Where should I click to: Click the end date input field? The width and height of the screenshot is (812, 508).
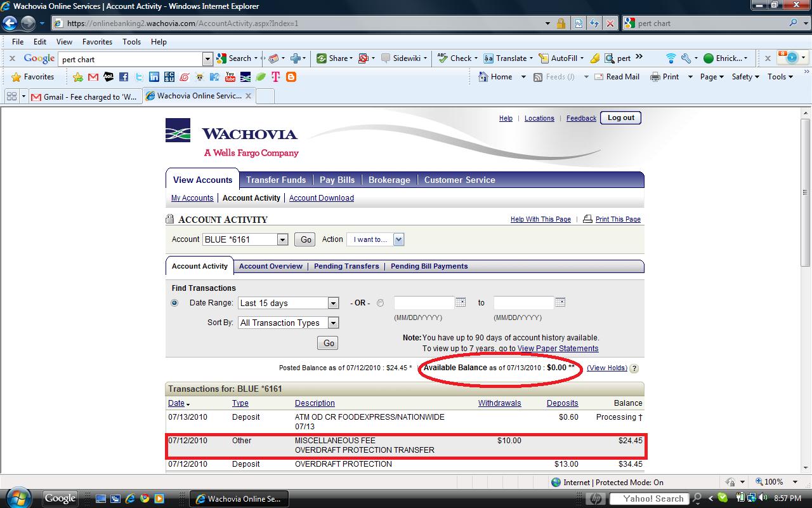tap(524, 303)
